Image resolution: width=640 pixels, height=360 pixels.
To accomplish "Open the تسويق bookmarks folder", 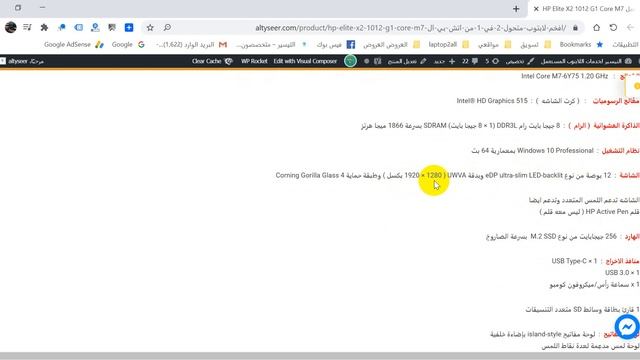I will (x=536, y=44).
